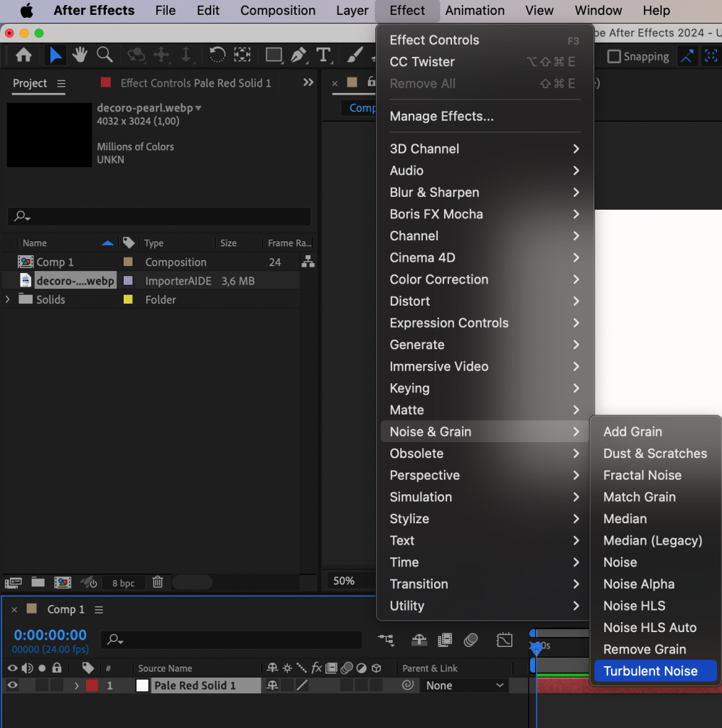Click the Frame Blending icon above the timeline
The image size is (722, 728).
(444, 640)
